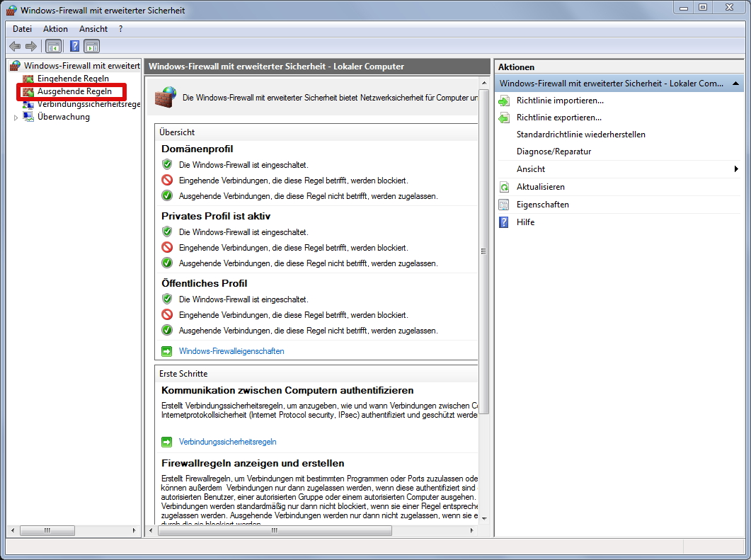Click Richtlinie exportieren... action
Image resolution: width=751 pixels, height=560 pixels.
click(559, 118)
